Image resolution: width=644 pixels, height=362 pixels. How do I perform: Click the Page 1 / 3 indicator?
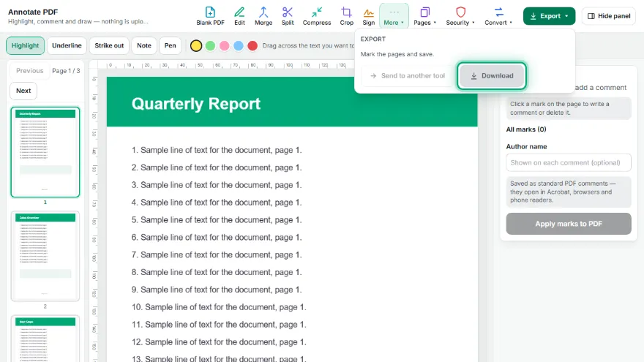pos(66,71)
